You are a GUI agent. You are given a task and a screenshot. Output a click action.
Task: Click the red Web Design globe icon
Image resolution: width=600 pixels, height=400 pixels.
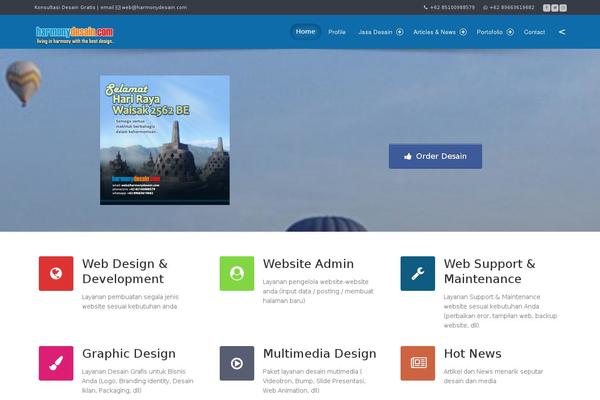[56, 273]
